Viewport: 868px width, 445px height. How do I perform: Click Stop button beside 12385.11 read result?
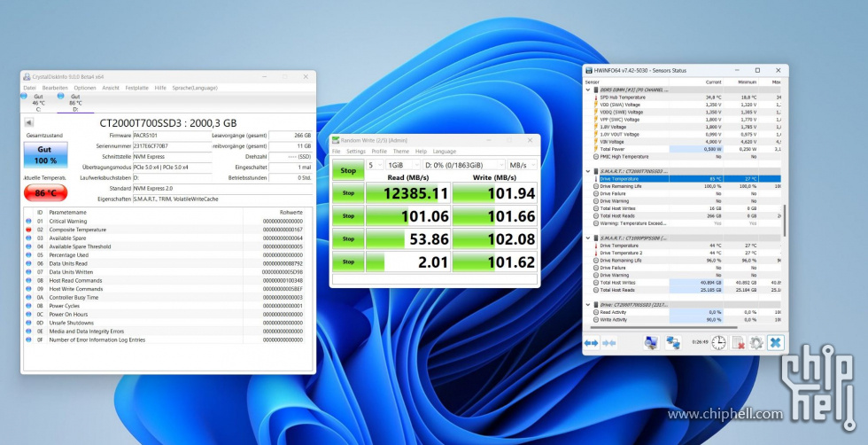click(x=348, y=193)
